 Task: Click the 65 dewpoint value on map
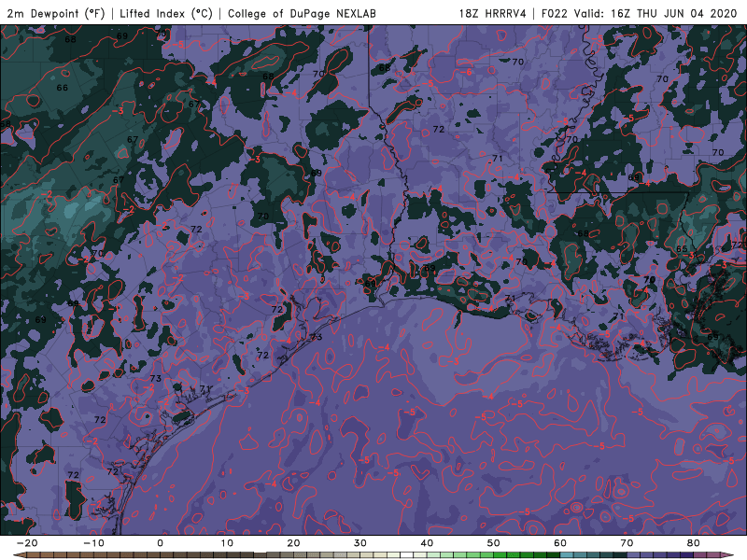click(682, 249)
